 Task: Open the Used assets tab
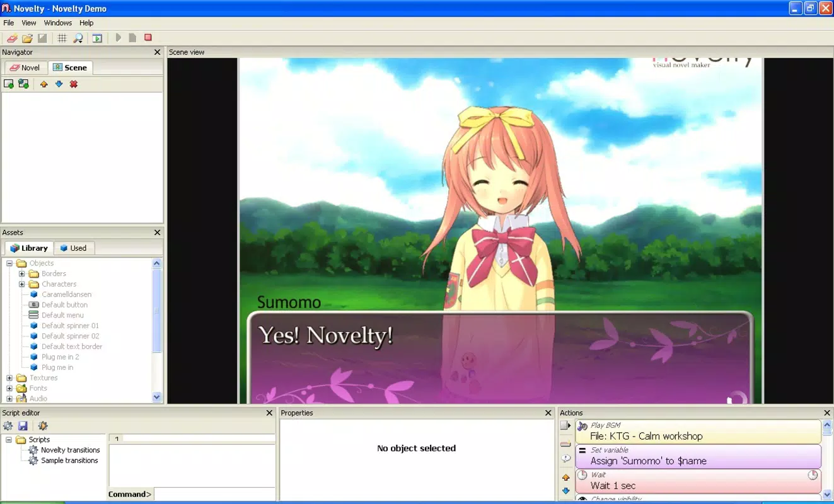click(74, 248)
